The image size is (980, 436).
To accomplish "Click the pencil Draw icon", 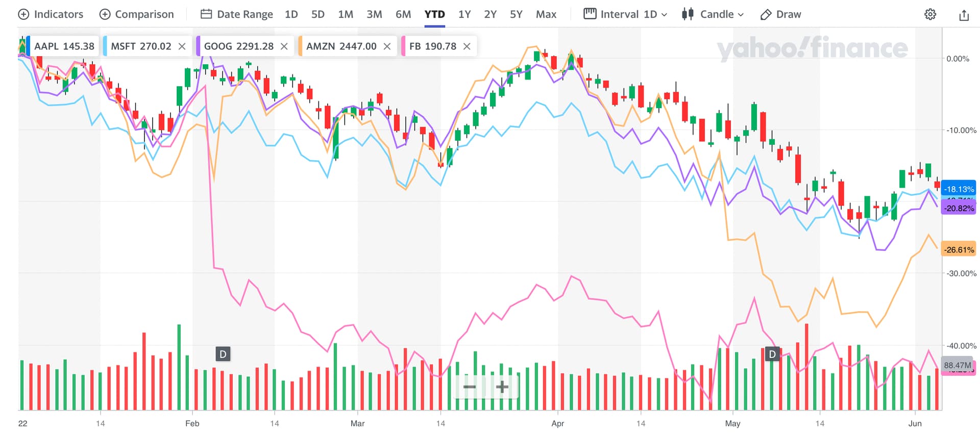I will (x=766, y=14).
